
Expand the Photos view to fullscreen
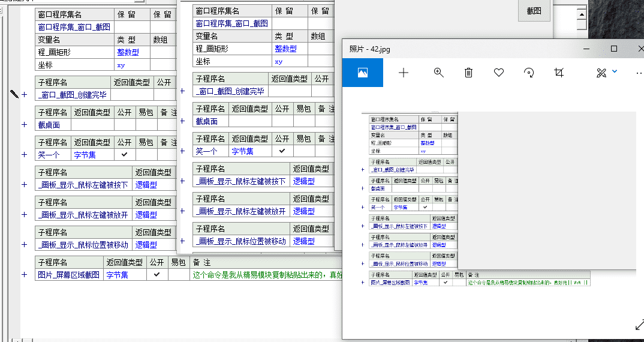[x=639, y=325]
